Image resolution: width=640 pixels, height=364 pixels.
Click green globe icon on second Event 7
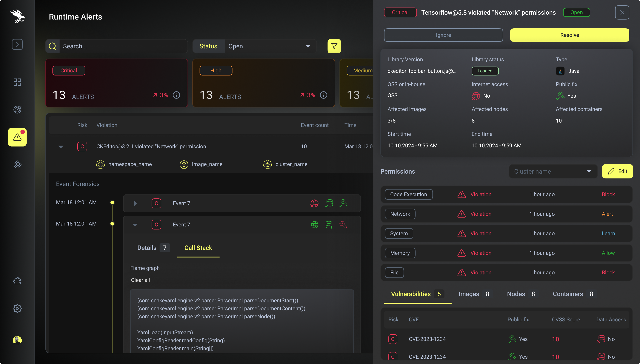click(x=315, y=224)
